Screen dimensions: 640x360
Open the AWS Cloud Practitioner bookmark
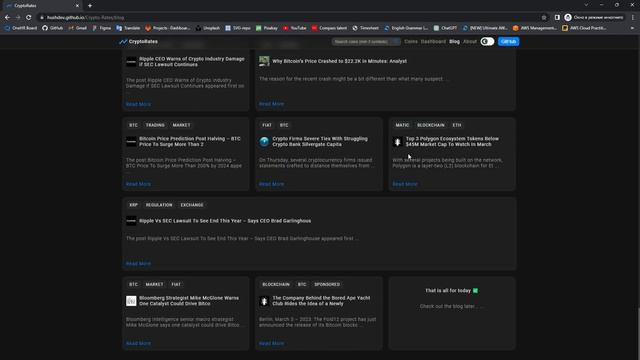pos(584,28)
